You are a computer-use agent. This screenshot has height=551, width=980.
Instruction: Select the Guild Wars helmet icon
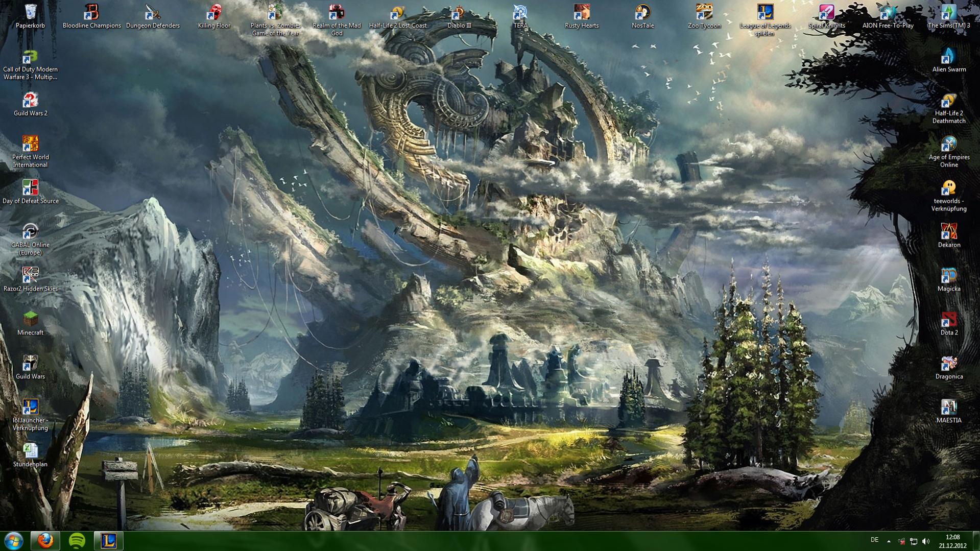pyautogui.click(x=30, y=363)
